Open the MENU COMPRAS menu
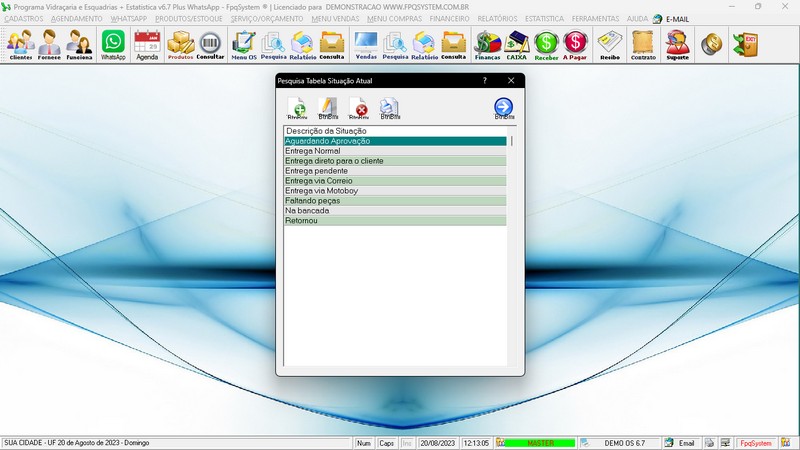 point(394,19)
